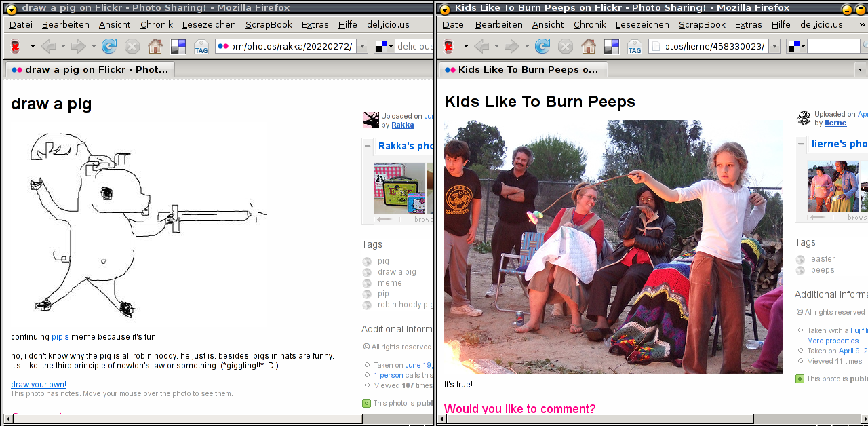The image size is (868, 426).
Task: Click the "robin hoody pig" tag
Action: (x=405, y=305)
